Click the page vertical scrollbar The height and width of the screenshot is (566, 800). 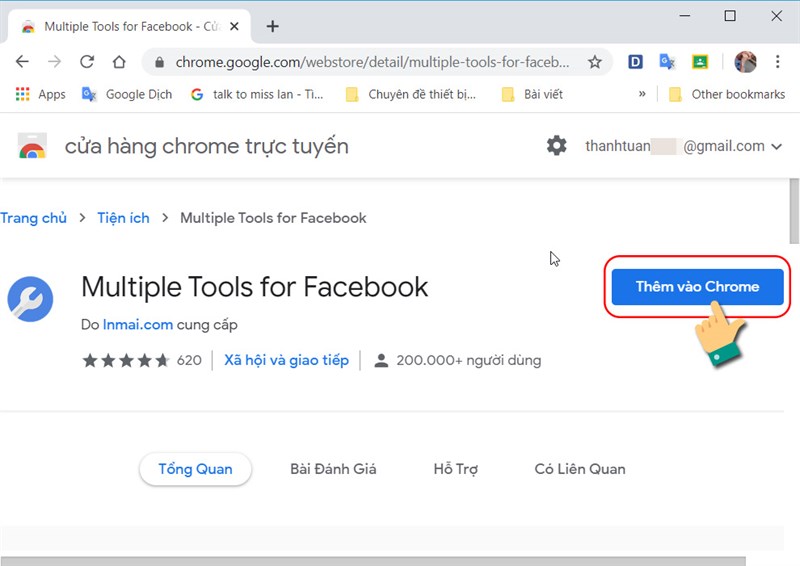794,211
